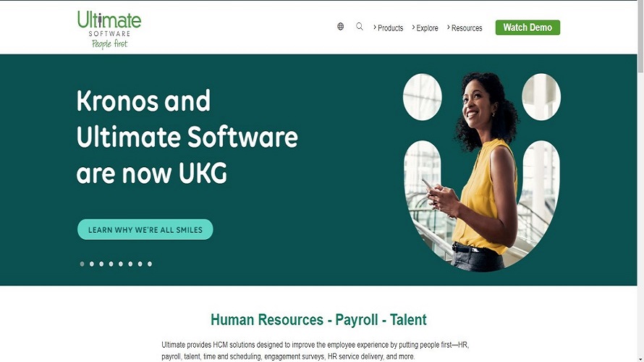This screenshot has height=362, width=644.
Task: Click the hero image of smiling woman
Action: pos(482,172)
